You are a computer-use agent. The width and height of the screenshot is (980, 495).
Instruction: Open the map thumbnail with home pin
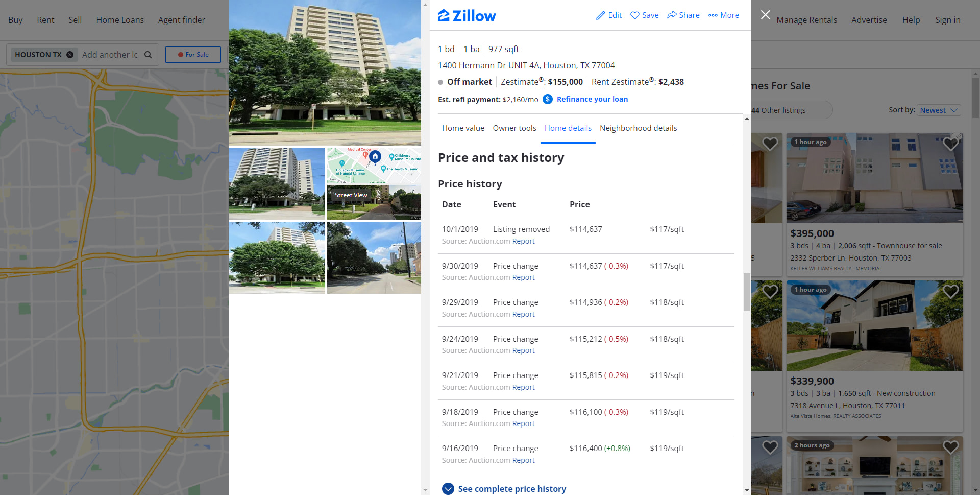click(x=374, y=166)
